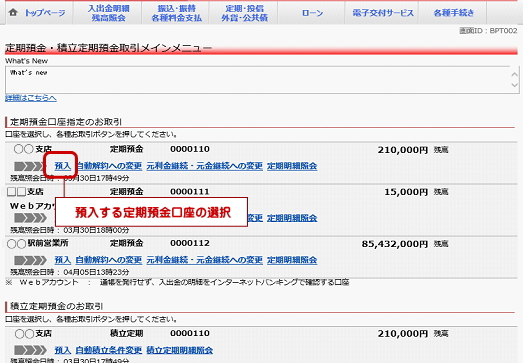
Task: Click the 定期預金口座指定のお取引 section heading
Action: [x=66, y=122]
